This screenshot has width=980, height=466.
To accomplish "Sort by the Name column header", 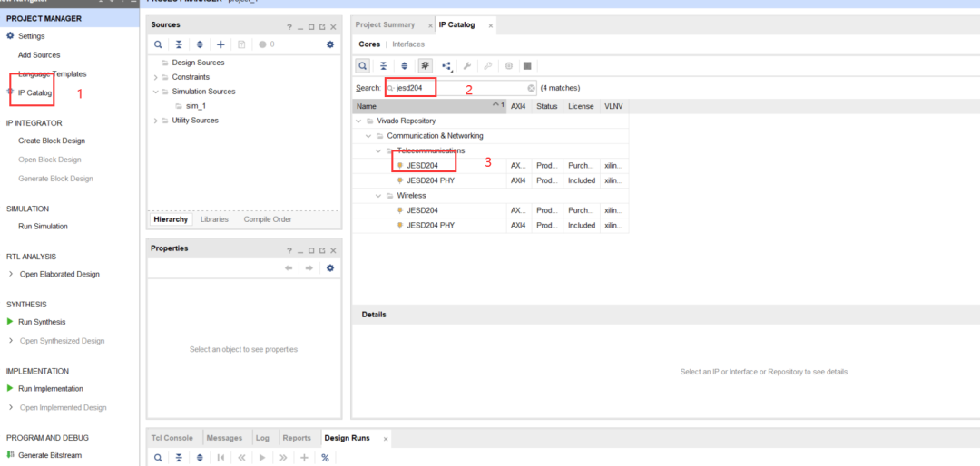I will [x=429, y=106].
